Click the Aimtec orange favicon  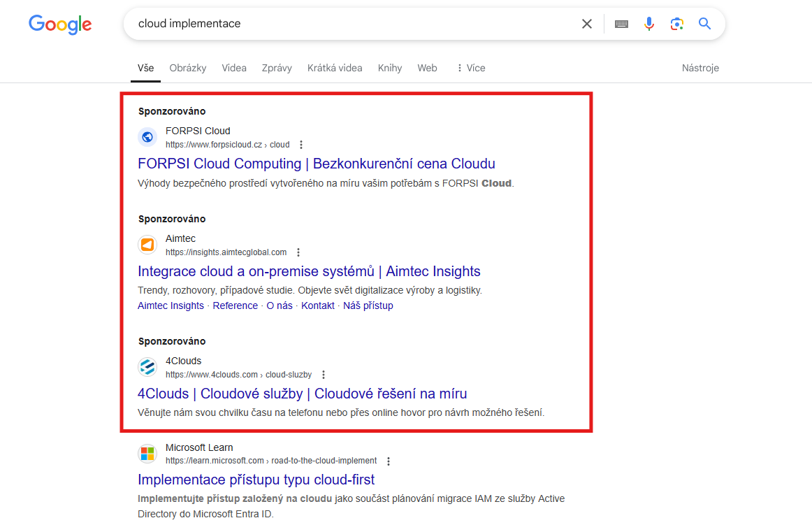[x=147, y=245]
